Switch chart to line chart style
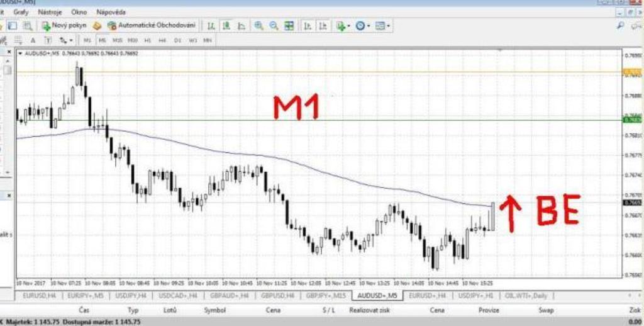This screenshot has width=644, height=326. point(241,26)
